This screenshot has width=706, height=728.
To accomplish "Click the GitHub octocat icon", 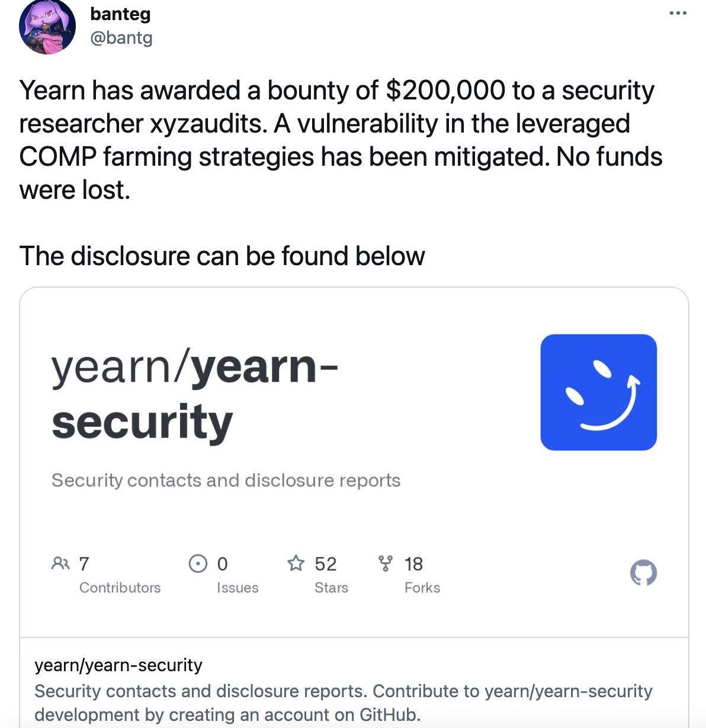I will click(643, 573).
